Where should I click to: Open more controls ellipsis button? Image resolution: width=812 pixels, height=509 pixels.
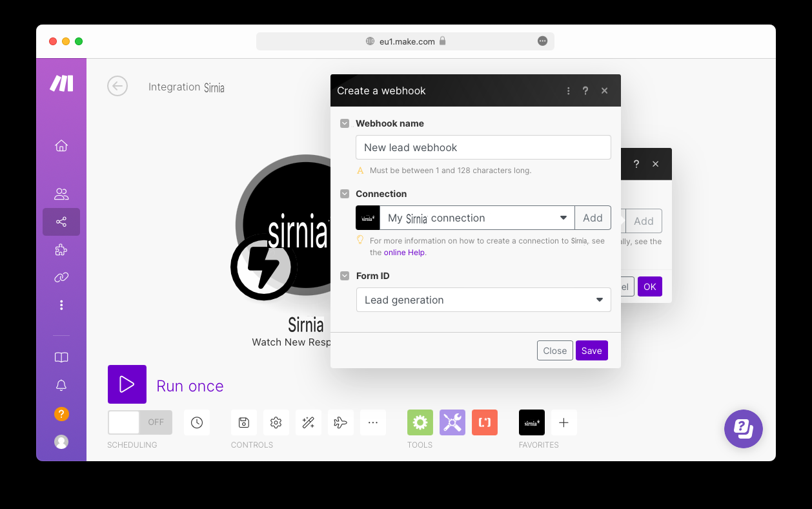pos(373,422)
